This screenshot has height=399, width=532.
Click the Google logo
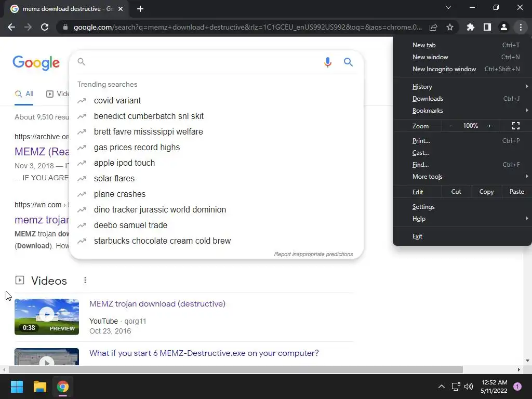(36, 63)
